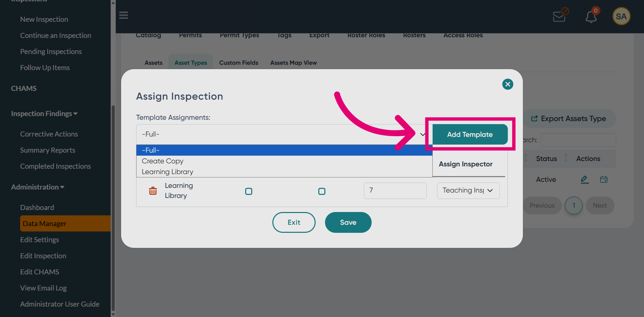Image resolution: width=644 pixels, height=317 pixels.
Task: Tick the second checkbox in Learning Library row
Action: point(322,191)
